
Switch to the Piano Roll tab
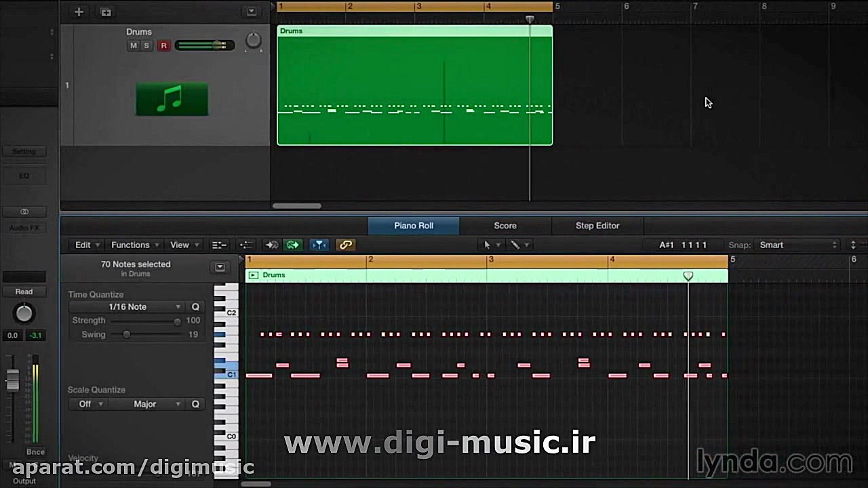pos(414,226)
